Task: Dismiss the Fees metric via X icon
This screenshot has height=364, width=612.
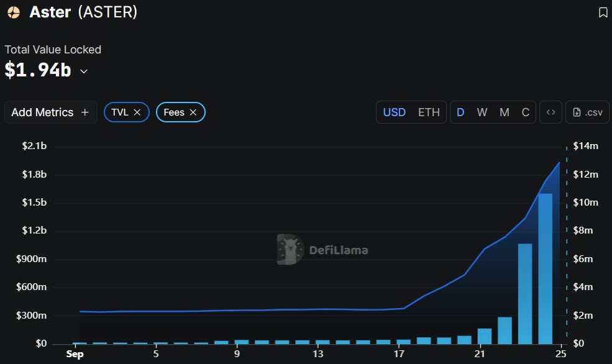Action: pos(193,112)
